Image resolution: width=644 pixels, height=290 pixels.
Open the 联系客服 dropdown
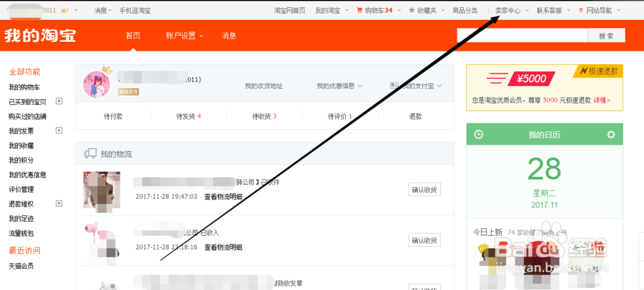(569, 11)
